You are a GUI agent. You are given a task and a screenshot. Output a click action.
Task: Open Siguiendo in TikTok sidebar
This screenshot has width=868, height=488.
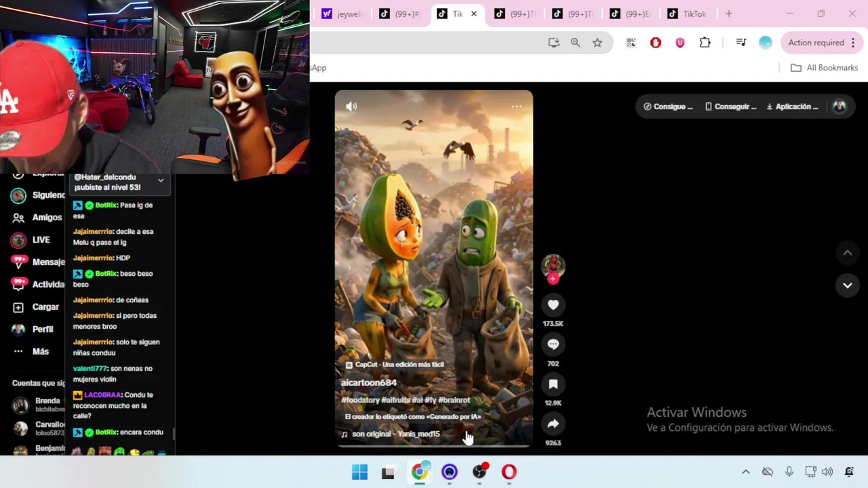[x=39, y=195]
